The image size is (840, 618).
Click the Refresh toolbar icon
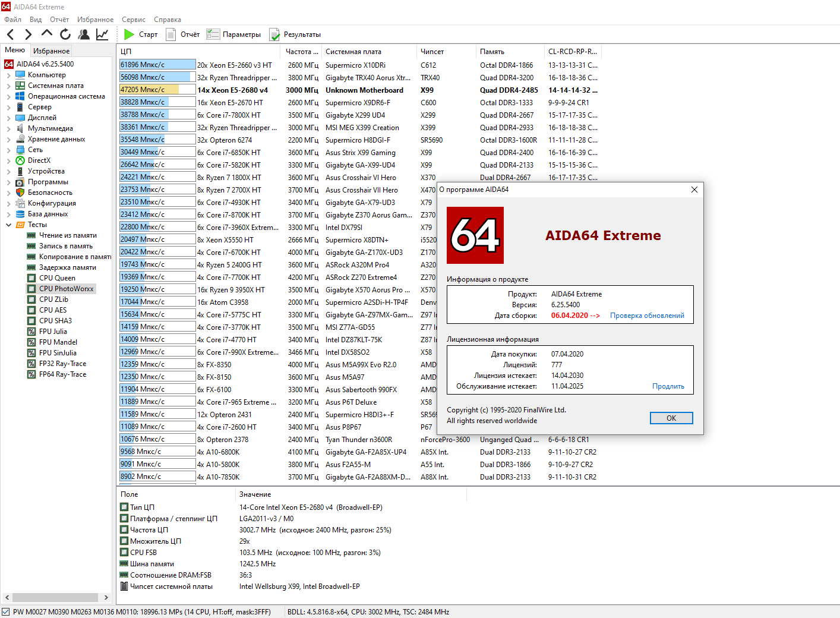65,34
